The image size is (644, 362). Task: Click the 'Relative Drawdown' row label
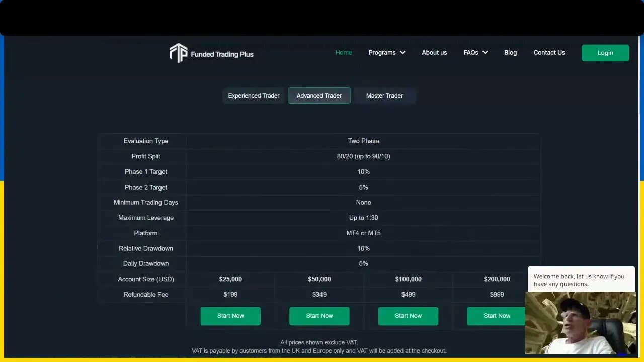[x=146, y=248]
